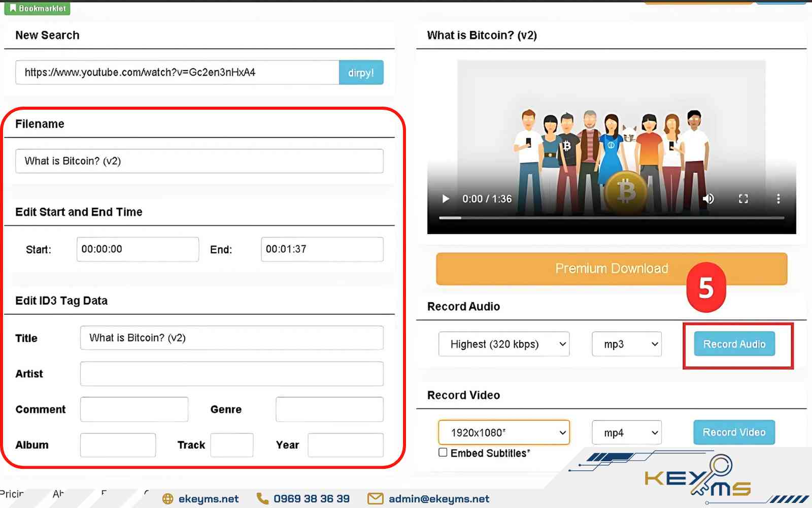Open the mp4 video format dropdown
This screenshot has height=508, width=812.
[627, 432]
